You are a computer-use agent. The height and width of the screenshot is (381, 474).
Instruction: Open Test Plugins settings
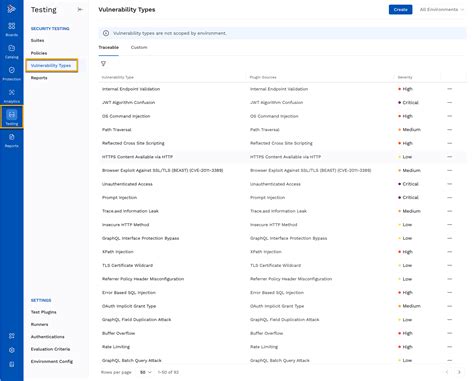coord(44,312)
